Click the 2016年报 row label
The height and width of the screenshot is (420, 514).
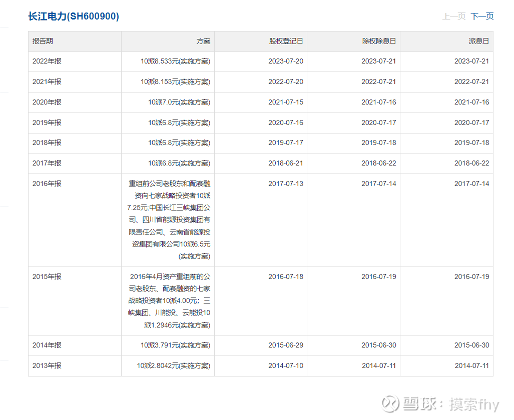(x=47, y=184)
